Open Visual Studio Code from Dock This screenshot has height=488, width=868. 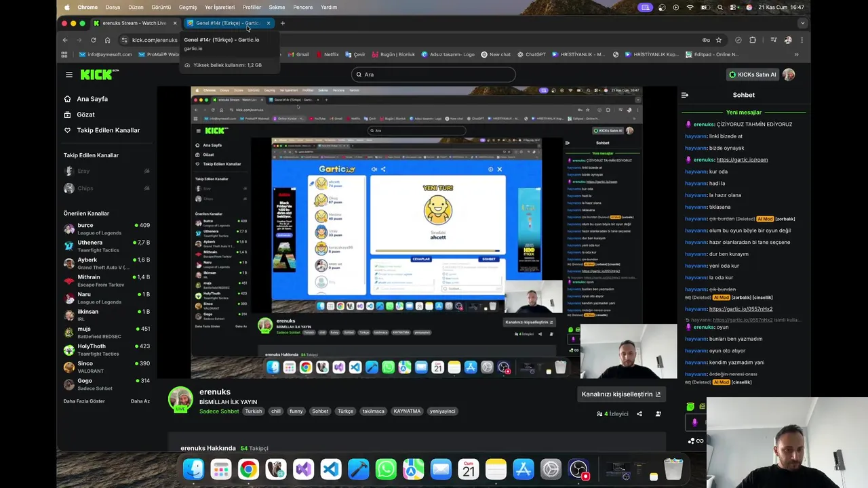click(x=331, y=469)
